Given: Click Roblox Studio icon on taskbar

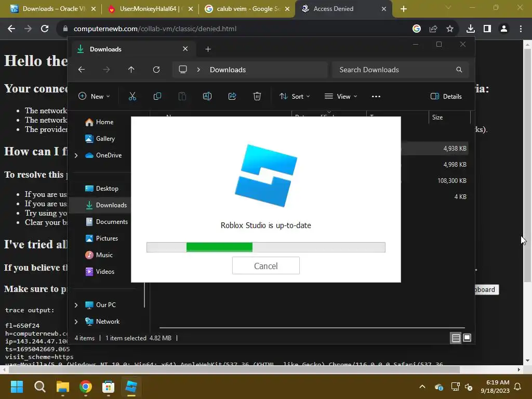Looking at the screenshot, I should tap(131, 387).
